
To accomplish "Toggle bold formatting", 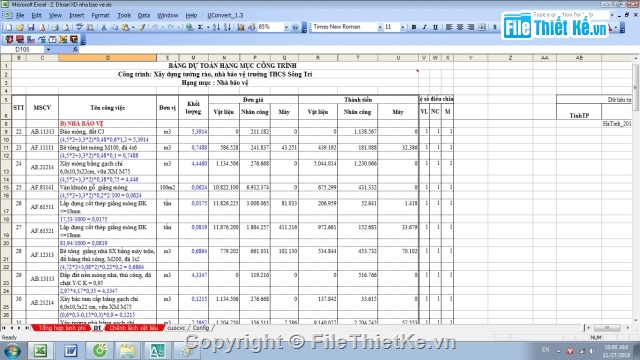I will [413, 27].
